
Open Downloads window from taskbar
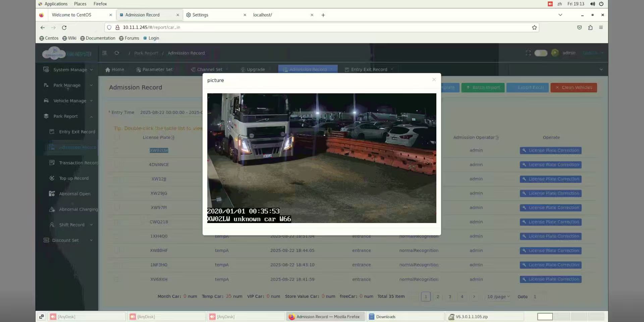click(x=405, y=317)
